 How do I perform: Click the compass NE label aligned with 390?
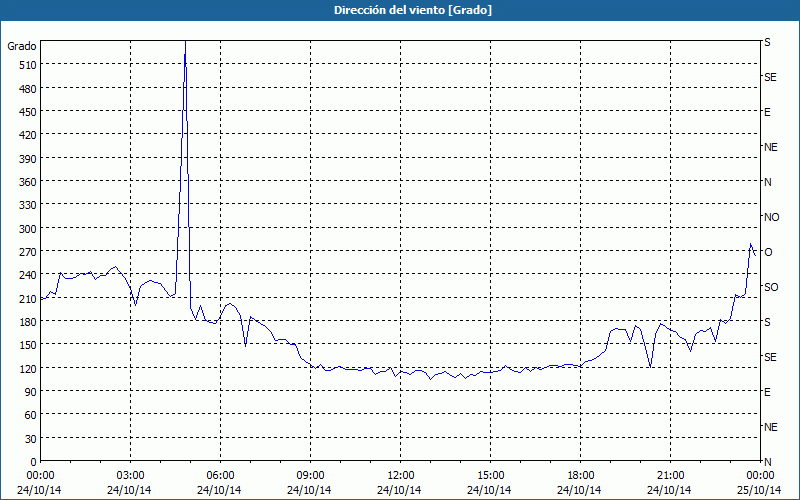[x=770, y=147]
